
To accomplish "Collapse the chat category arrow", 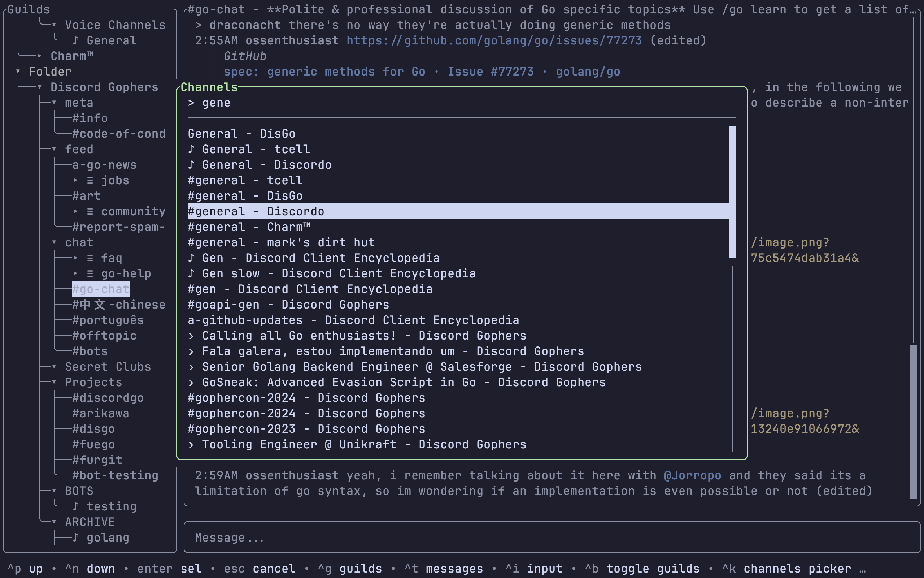I will tap(54, 242).
